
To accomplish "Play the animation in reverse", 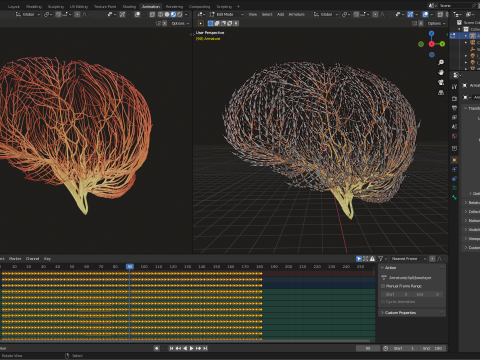I will click(185, 348).
